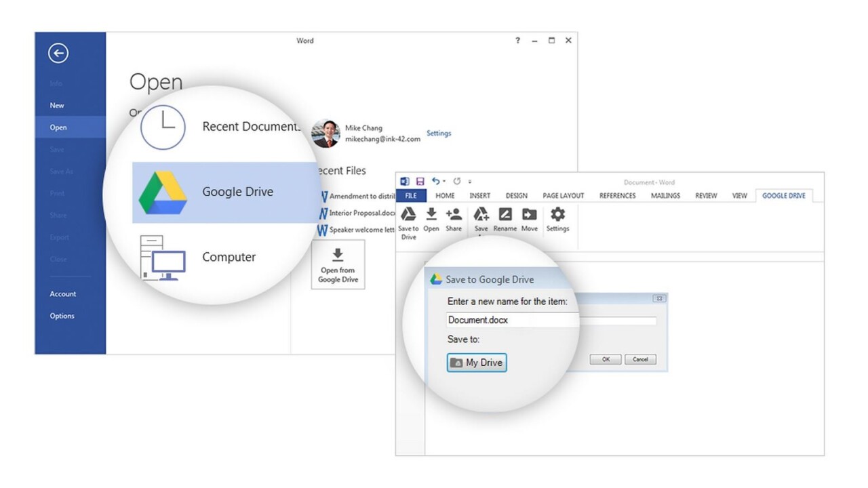Click the Undo arrow in quick access toolbar

pyautogui.click(x=435, y=182)
